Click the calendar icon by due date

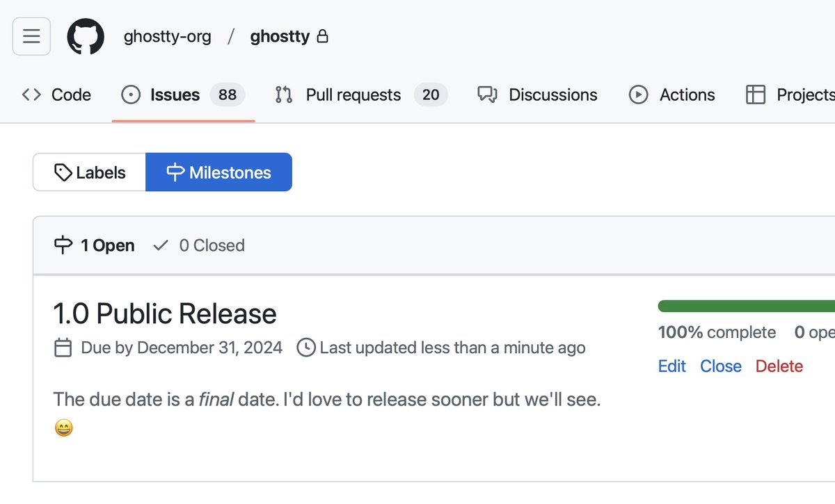point(63,348)
